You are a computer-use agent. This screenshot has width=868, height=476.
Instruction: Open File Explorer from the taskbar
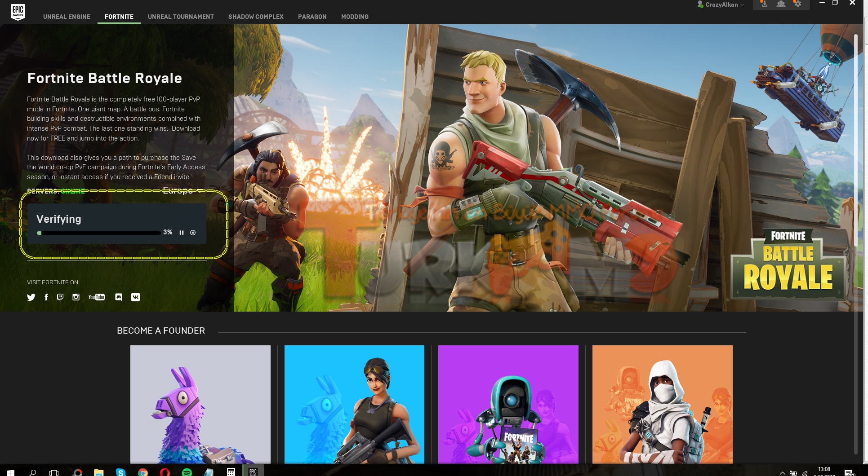[98, 472]
